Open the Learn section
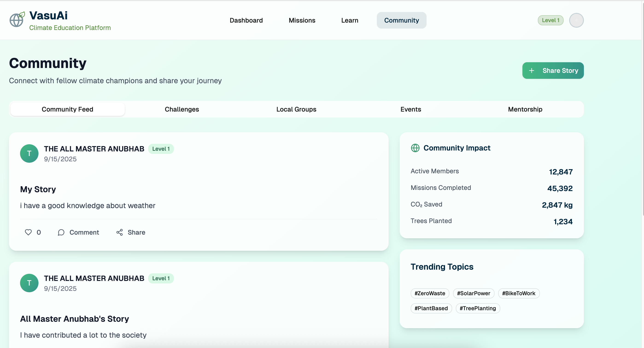 coord(349,20)
